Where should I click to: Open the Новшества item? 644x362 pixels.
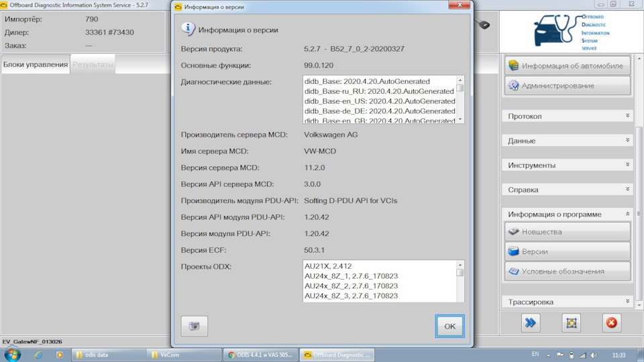[x=568, y=232]
